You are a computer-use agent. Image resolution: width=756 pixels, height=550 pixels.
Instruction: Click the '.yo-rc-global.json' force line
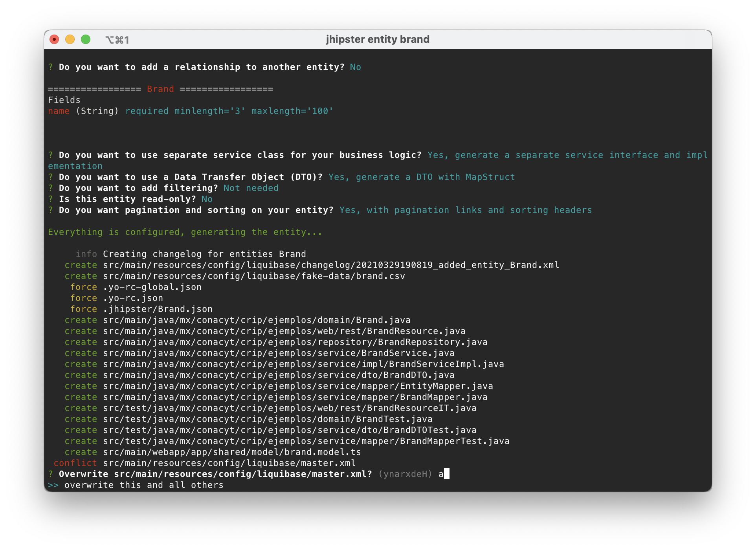coord(136,287)
